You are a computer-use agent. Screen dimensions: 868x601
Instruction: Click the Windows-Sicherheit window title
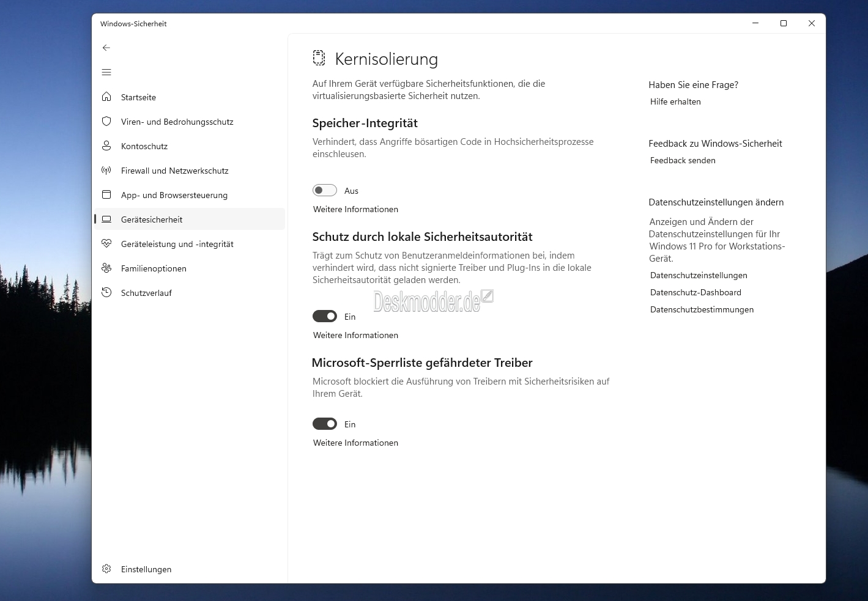(133, 24)
